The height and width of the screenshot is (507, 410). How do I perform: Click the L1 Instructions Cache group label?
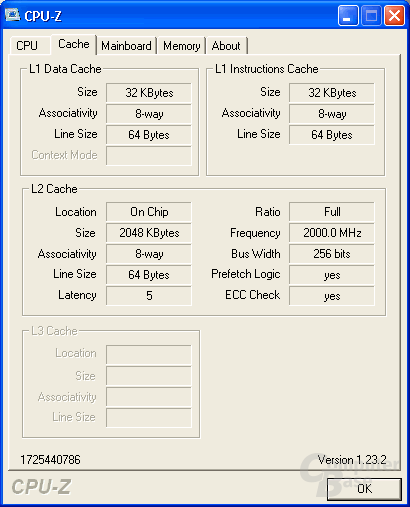(x=267, y=69)
